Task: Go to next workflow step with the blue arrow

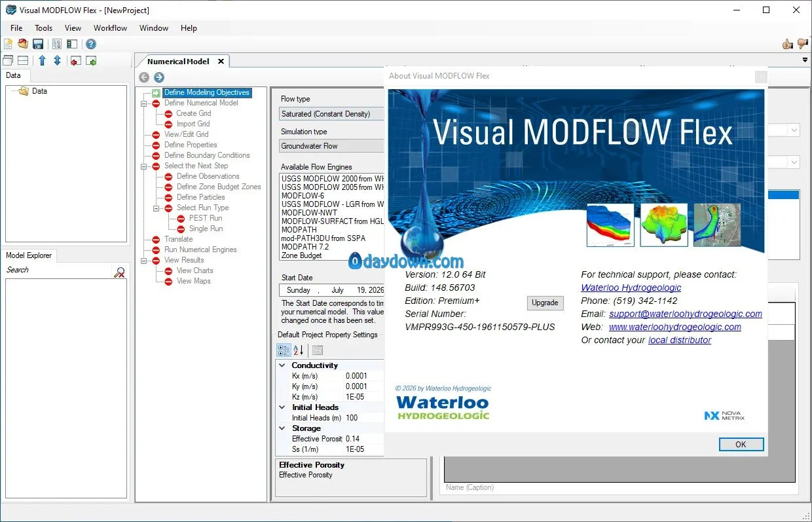Action: point(158,77)
